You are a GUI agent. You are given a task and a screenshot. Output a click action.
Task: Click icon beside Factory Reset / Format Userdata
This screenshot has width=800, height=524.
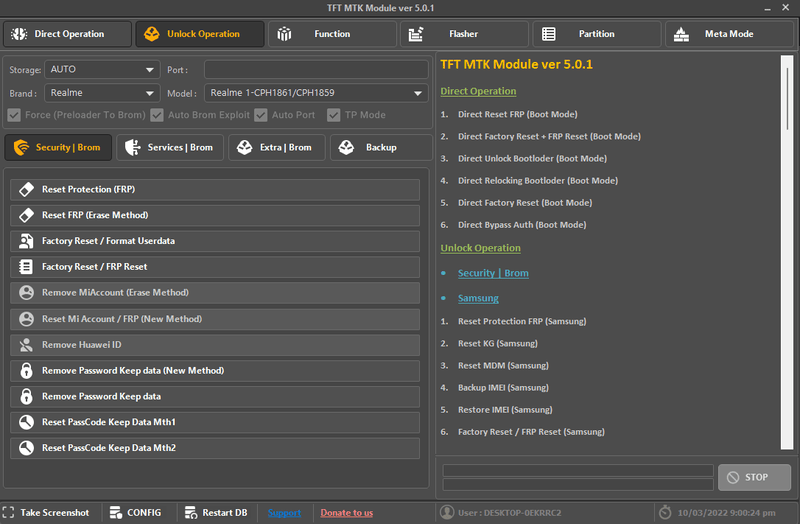[x=26, y=241]
